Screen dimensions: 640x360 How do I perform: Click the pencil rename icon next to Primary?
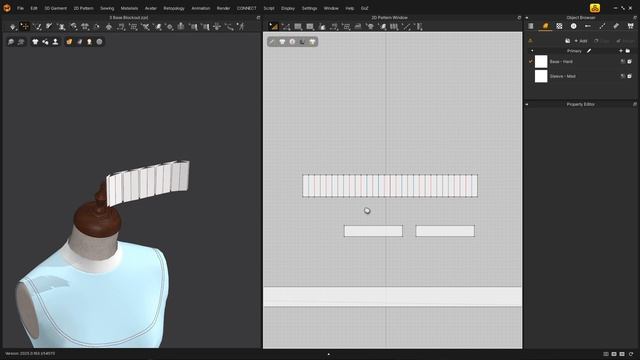click(589, 51)
